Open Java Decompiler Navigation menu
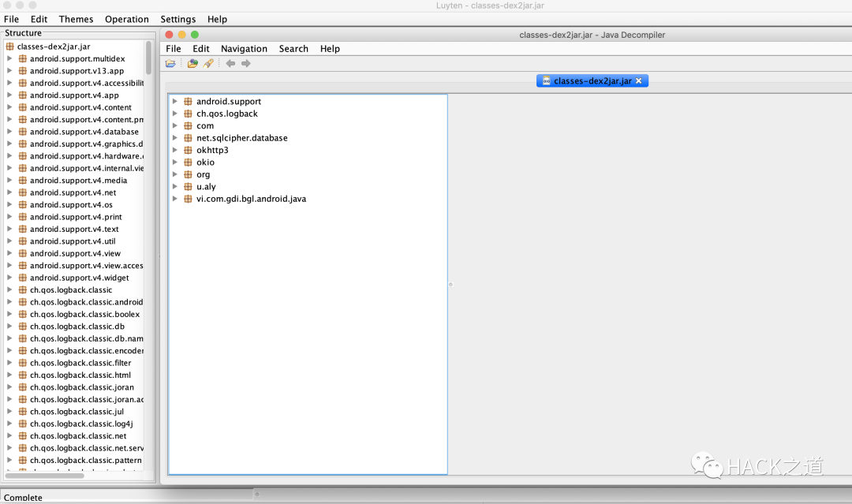The width and height of the screenshot is (852, 504). click(244, 49)
